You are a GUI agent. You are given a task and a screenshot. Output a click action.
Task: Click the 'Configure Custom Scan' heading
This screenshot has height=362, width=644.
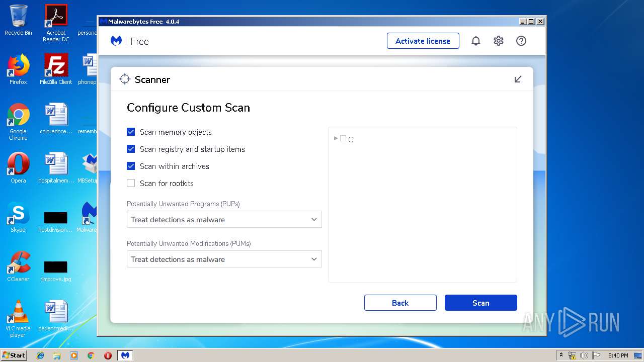coord(188,108)
